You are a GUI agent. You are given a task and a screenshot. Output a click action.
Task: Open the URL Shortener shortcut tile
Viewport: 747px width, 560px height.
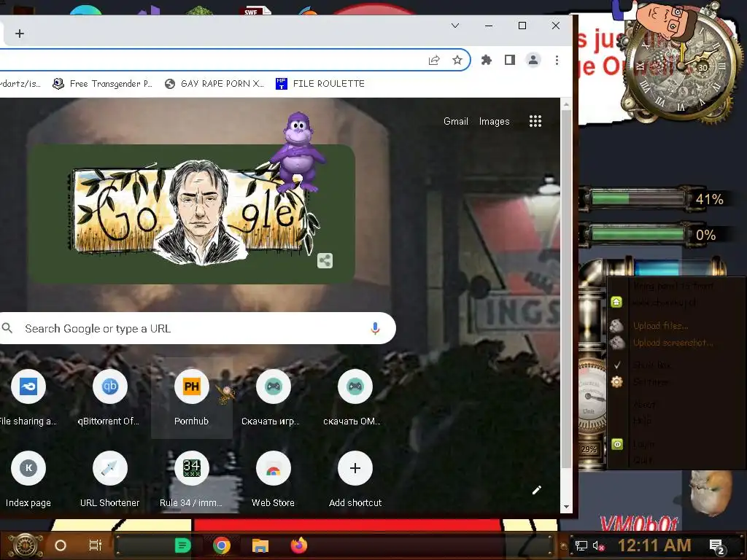[109, 480]
